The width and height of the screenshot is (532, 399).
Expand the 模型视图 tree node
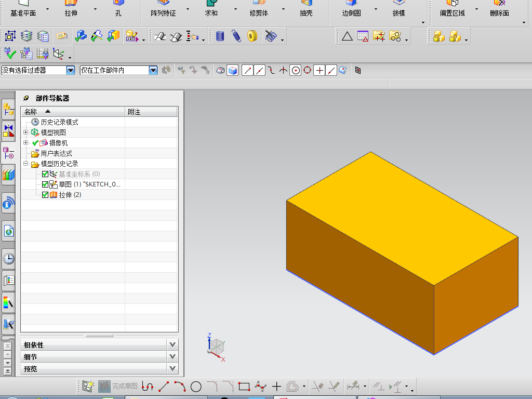[x=26, y=132]
